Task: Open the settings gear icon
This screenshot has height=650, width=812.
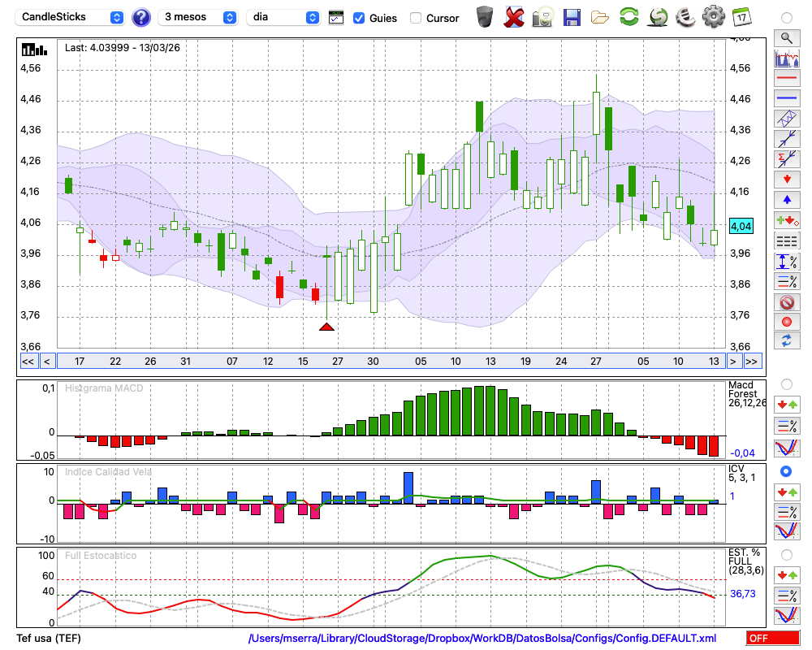Action: [x=713, y=17]
